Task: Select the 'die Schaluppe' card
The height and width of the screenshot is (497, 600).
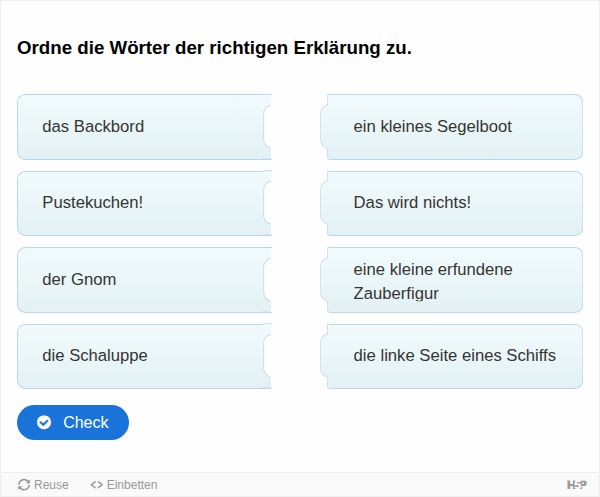Action: tap(144, 356)
